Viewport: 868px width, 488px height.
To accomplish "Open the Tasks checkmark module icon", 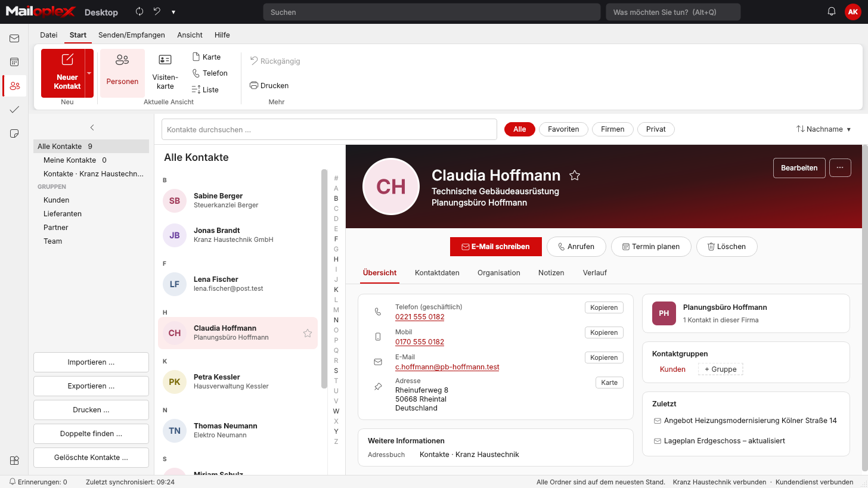I will click(x=14, y=110).
